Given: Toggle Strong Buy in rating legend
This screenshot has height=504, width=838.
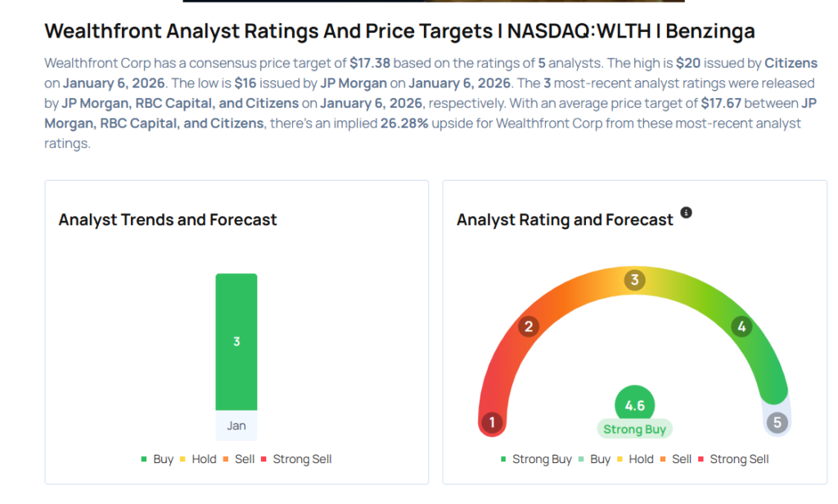Looking at the screenshot, I should tap(535, 459).
